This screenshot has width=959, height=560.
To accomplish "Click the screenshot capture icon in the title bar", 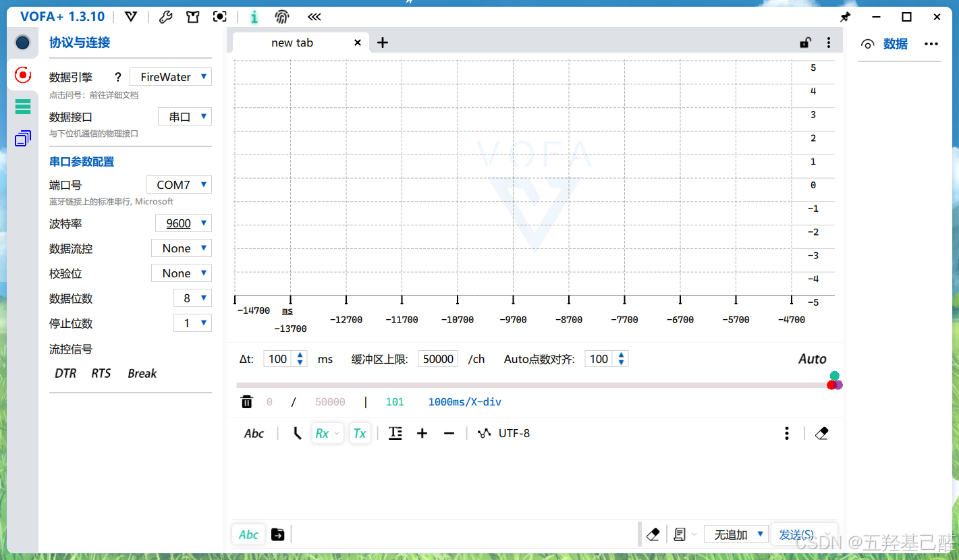I will click(219, 16).
